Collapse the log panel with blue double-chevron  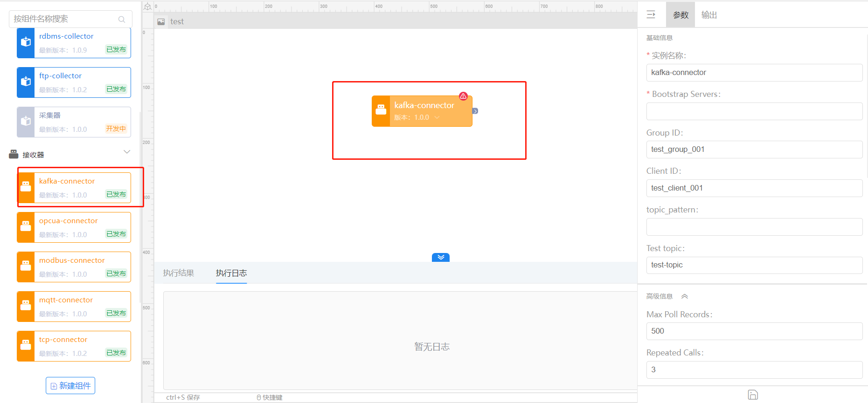click(x=441, y=257)
